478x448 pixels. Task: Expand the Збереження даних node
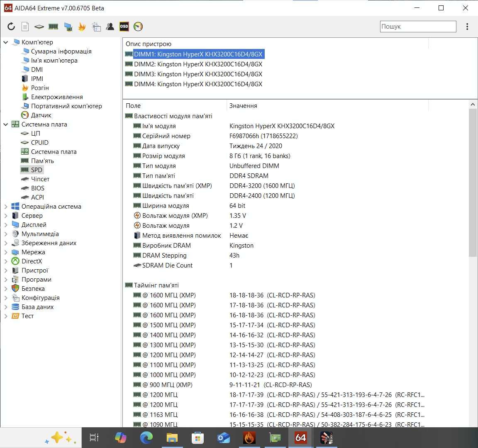click(x=5, y=243)
